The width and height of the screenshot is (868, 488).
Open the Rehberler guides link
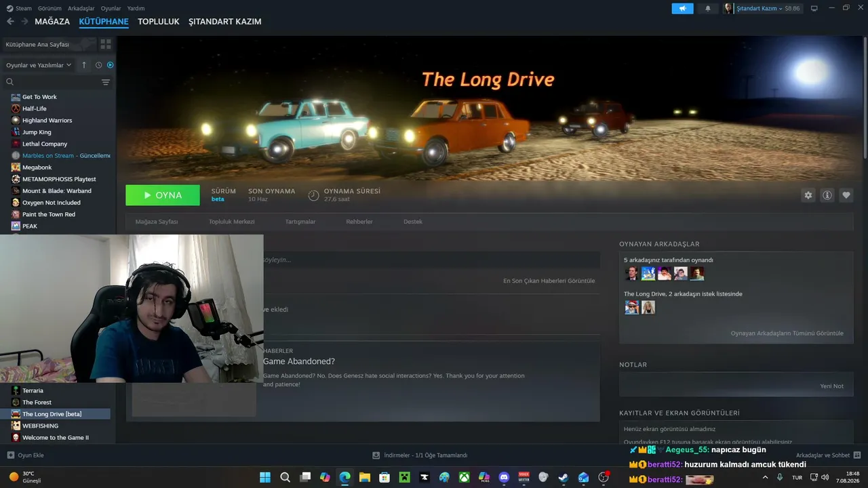pos(359,222)
